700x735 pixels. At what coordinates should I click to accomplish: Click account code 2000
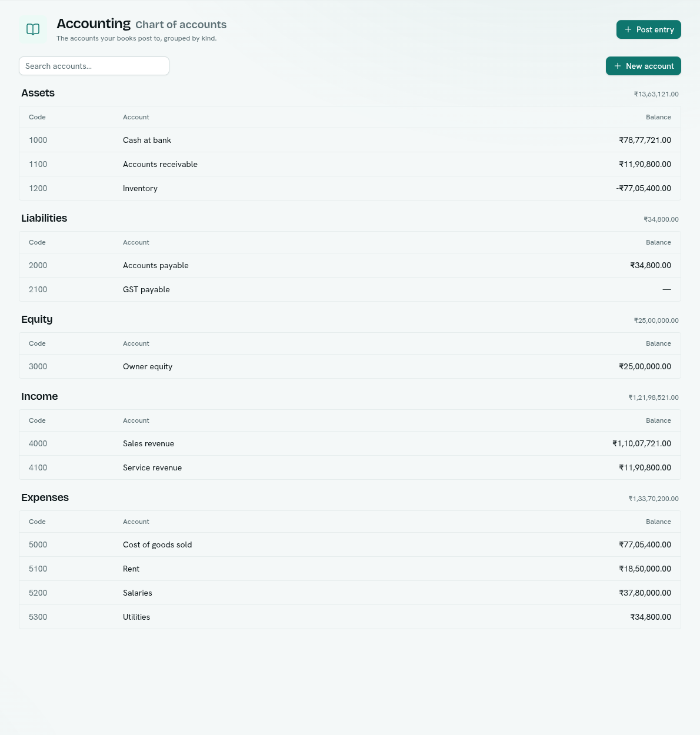pyautogui.click(x=38, y=265)
